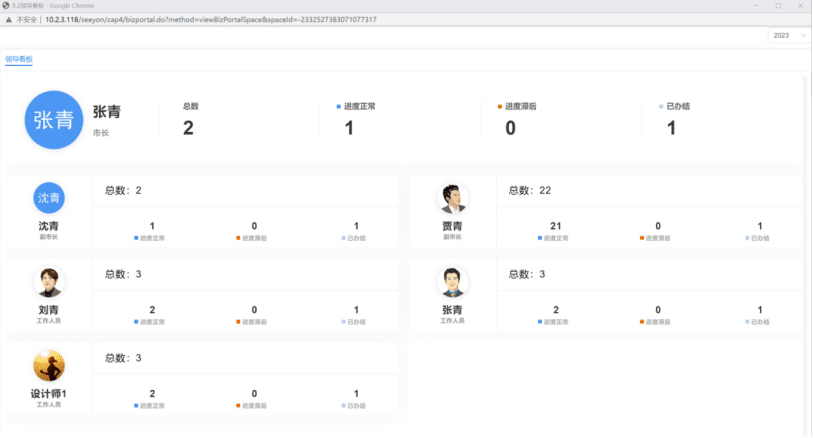Click 贾青's 已办结 count 1
This screenshot has width=813, height=438.
760,226
